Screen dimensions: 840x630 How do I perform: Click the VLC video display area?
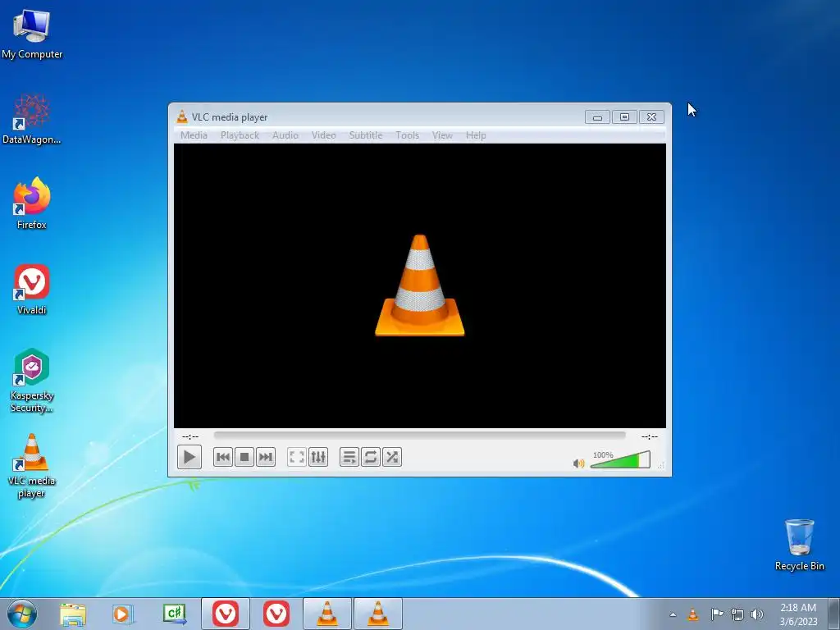click(420, 285)
